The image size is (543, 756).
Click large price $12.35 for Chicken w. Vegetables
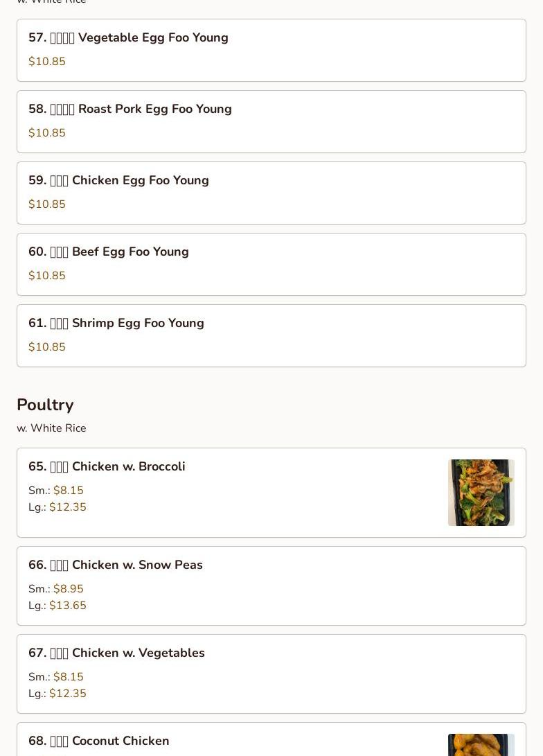tap(67, 694)
